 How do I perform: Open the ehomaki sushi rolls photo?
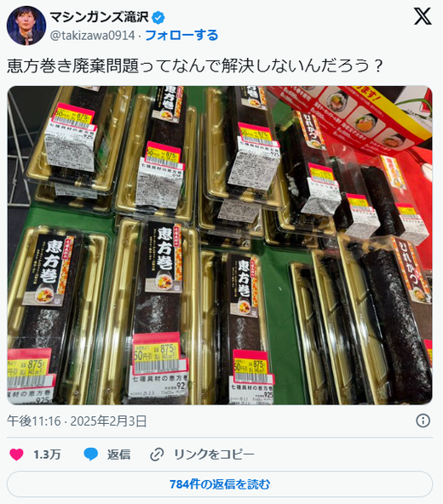[x=220, y=245]
